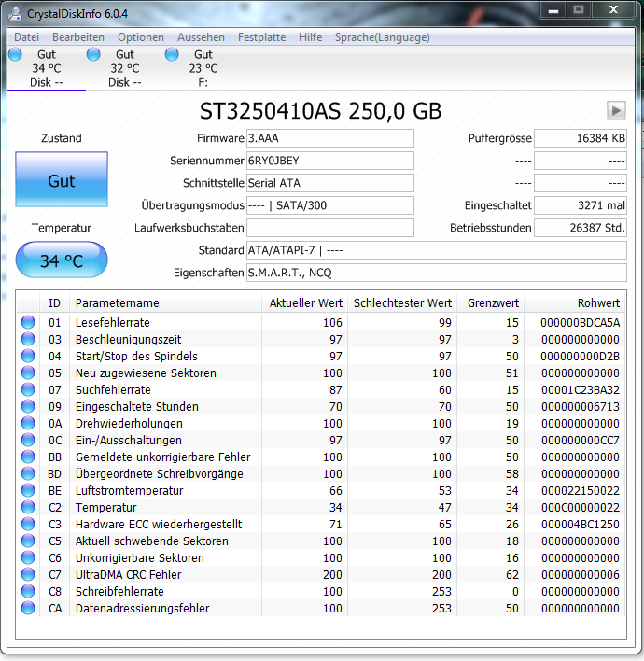Click the blue Gut health status button
644x661 pixels.
pos(62,179)
